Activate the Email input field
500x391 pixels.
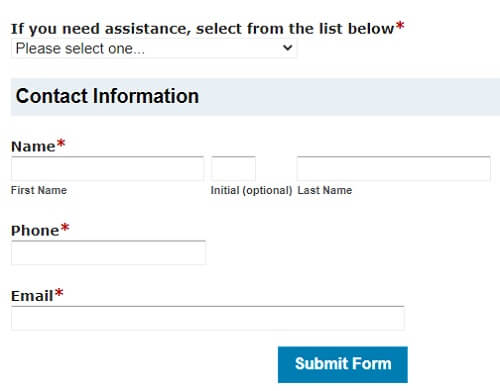pyautogui.click(x=208, y=318)
